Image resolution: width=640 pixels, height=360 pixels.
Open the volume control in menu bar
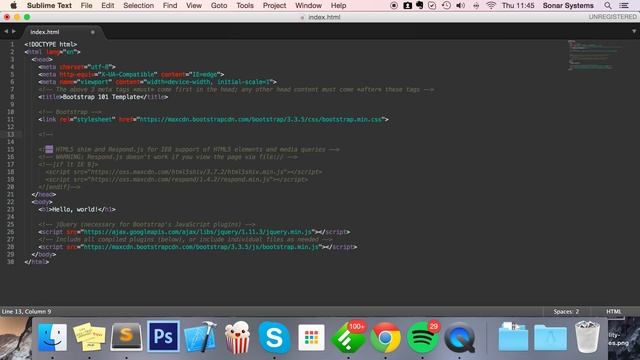pyautogui.click(x=460, y=5)
